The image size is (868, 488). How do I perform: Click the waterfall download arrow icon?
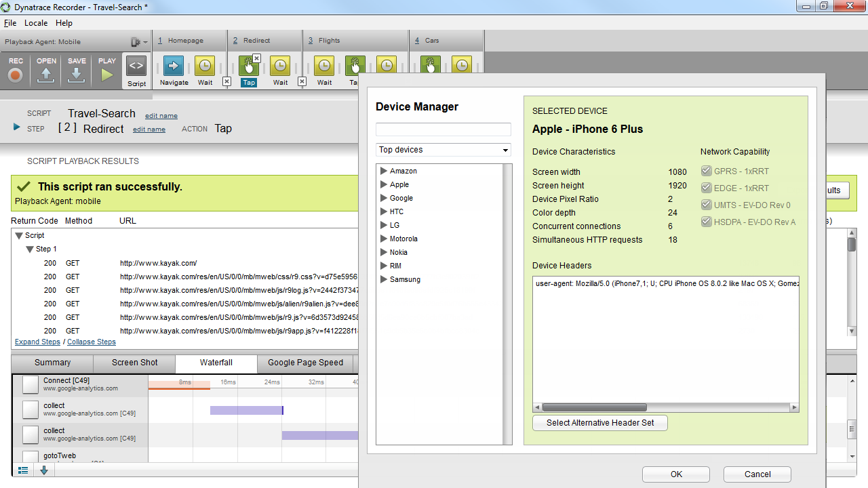tap(44, 470)
